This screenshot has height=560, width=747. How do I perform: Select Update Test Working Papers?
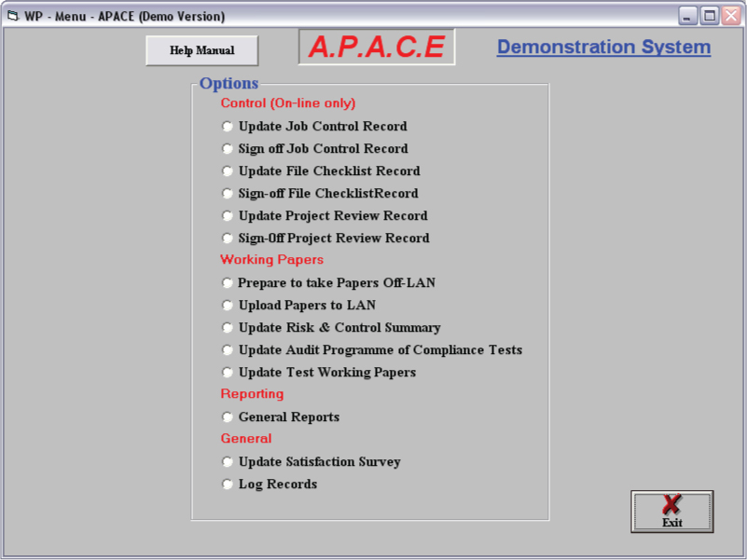pos(228,373)
